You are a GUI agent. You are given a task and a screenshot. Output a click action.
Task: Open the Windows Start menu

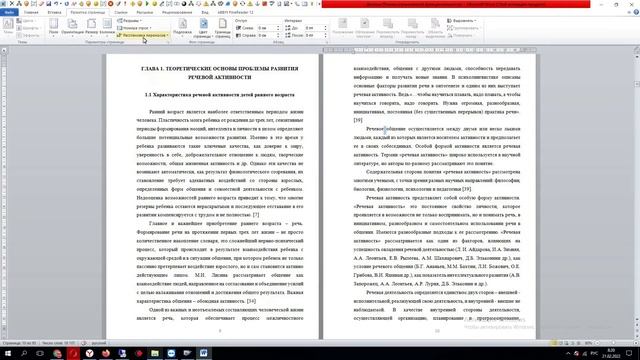[x=7, y=353]
